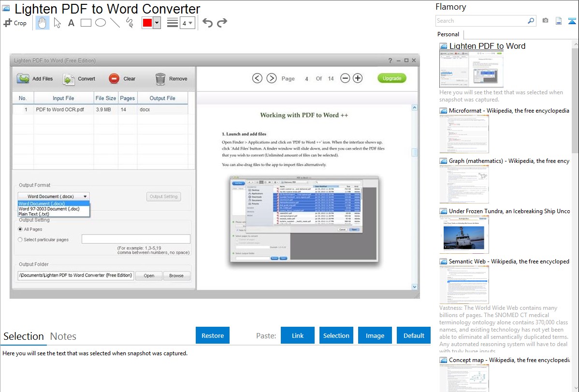Choose the text annotation tool
579x392 pixels.
point(71,23)
